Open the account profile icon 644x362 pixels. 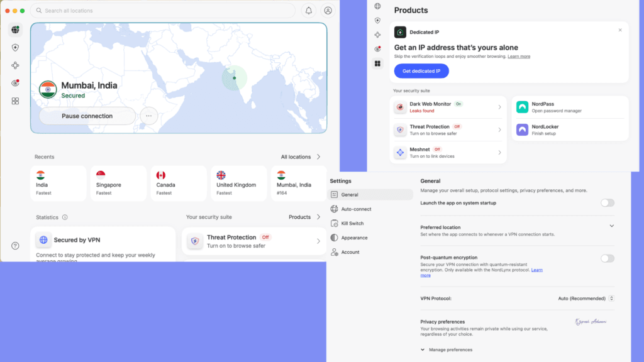point(328,11)
